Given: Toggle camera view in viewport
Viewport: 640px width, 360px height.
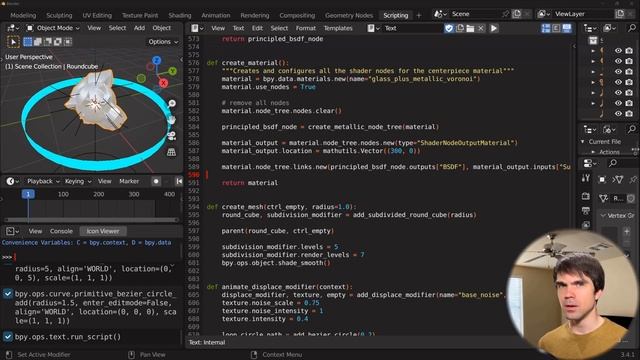Looking at the screenshot, I should [x=172, y=136].
